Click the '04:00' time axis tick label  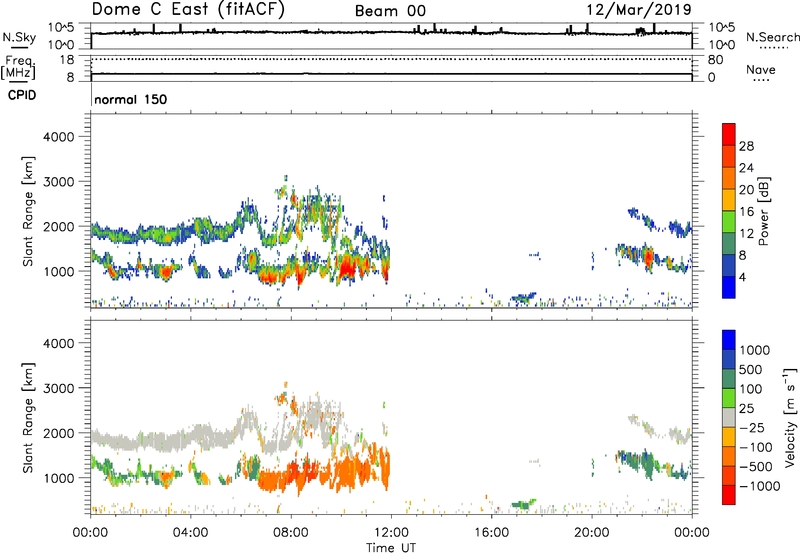click(x=191, y=533)
